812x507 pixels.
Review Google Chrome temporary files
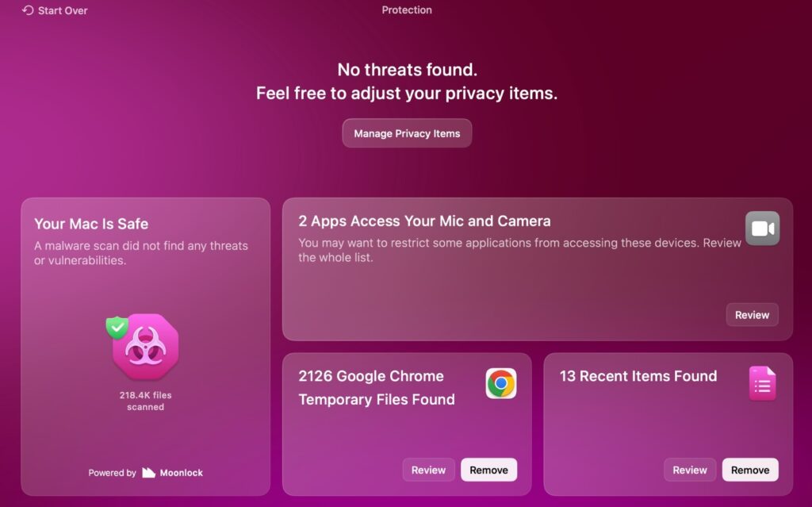click(x=428, y=470)
